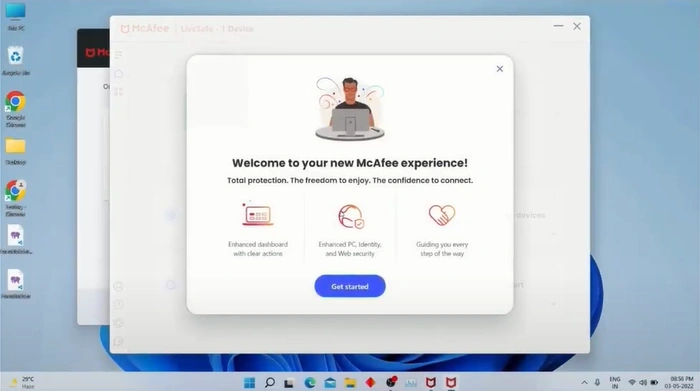The height and width of the screenshot is (391, 700).
Task: Open the dark round app icon with red badge
Action: coord(391,382)
